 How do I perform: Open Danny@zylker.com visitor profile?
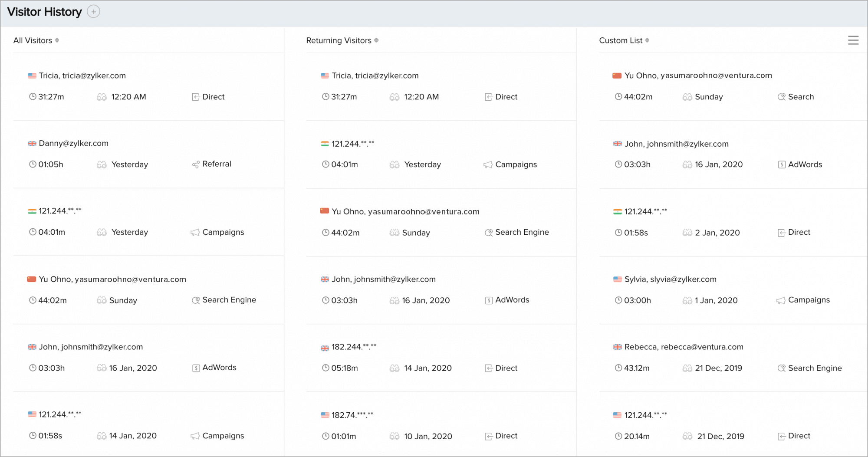(x=73, y=143)
